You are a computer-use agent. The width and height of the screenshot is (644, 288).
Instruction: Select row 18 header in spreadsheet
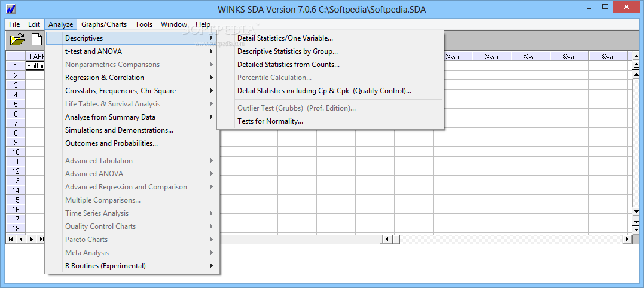[x=16, y=228]
